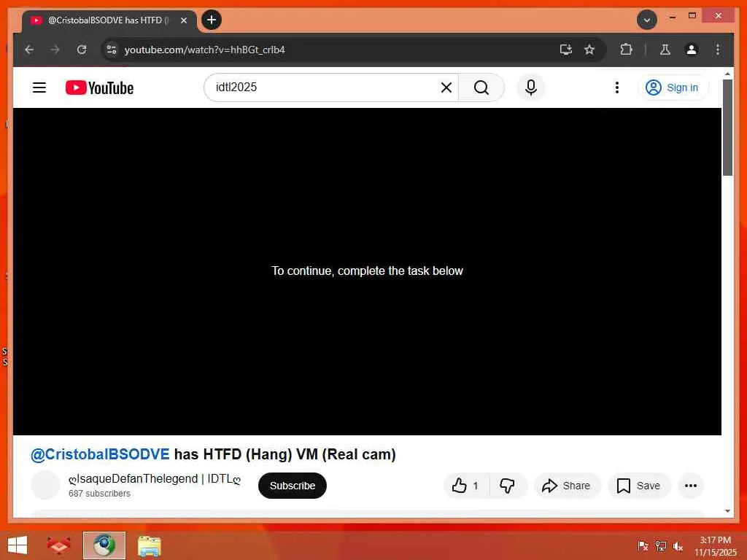Like the video with thumbs up
747x560 pixels.
coord(465,486)
